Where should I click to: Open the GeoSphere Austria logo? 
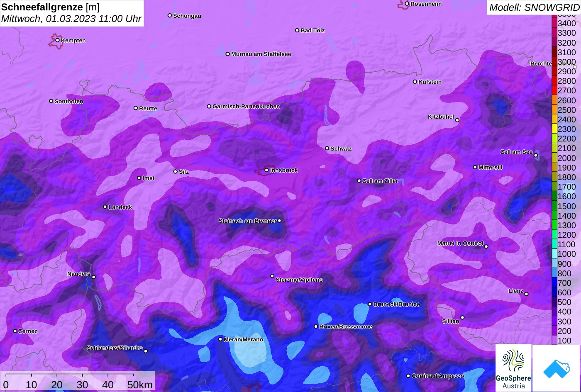pos(513,368)
